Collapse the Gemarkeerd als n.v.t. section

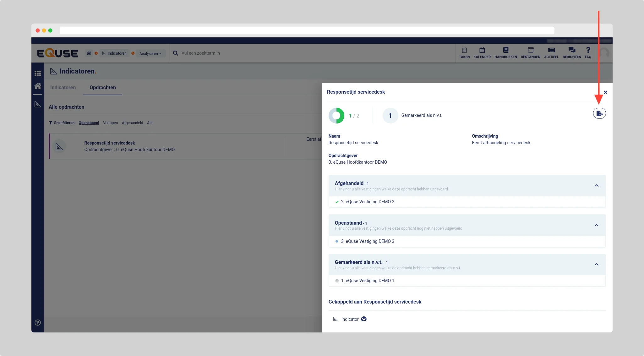point(596,265)
